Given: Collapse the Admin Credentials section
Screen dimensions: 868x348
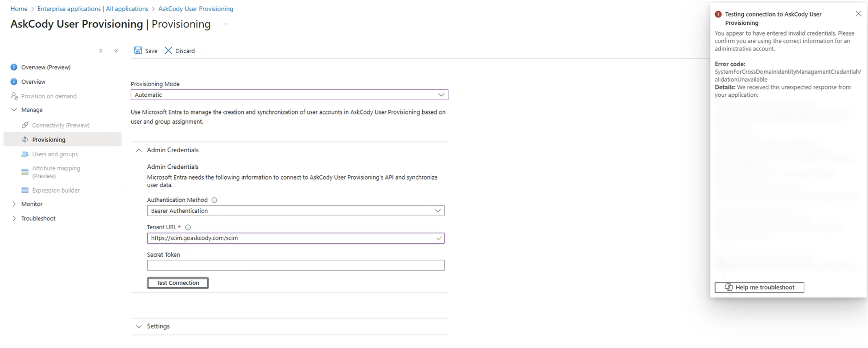Looking at the screenshot, I should [x=139, y=150].
